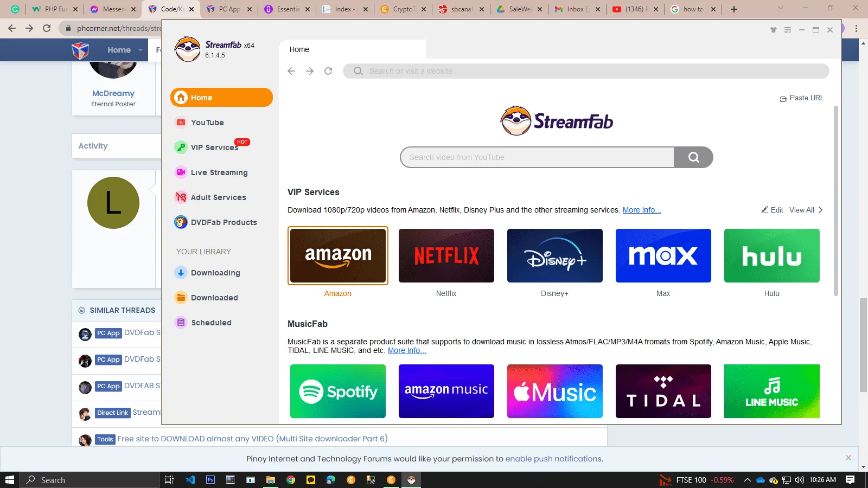This screenshot has width=868, height=488.
Task: Expand the Home dropdown arrow on phcorner
Action: click(141, 50)
